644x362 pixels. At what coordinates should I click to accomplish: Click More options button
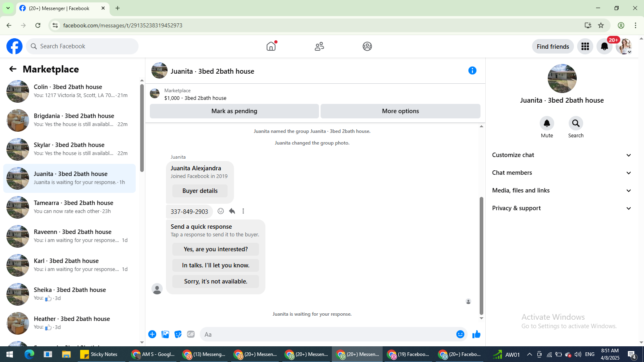(x=400, y=111)
